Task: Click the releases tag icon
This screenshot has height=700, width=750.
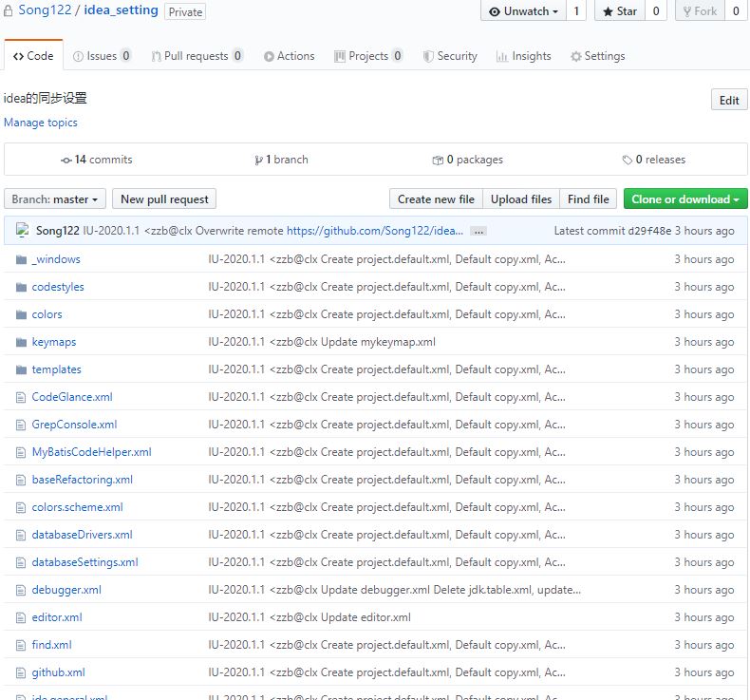Action: [627, 160]
